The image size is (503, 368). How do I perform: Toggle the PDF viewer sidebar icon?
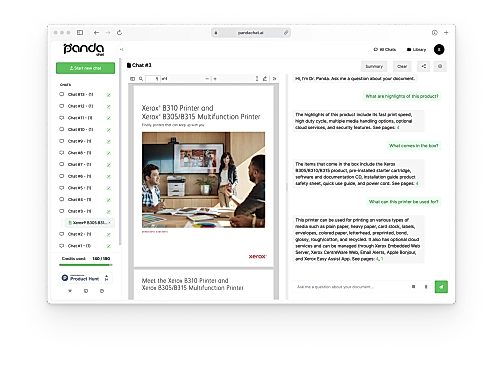(x=132, y=79)
